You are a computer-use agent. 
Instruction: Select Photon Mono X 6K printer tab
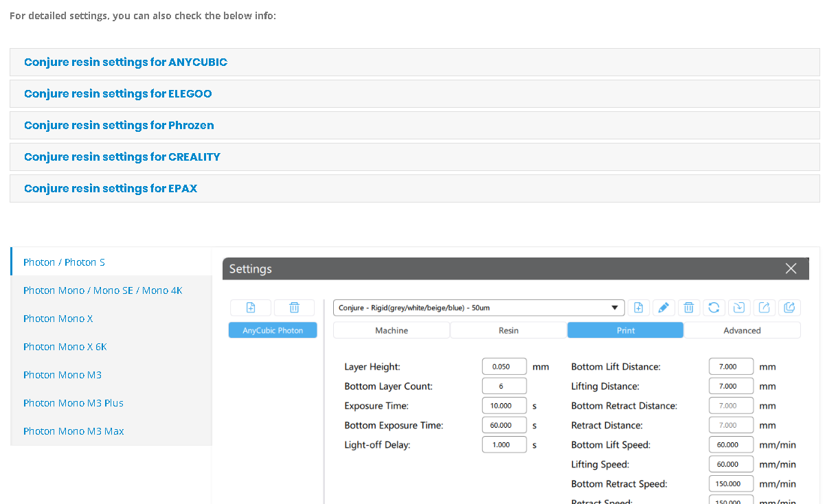point(65,347)
